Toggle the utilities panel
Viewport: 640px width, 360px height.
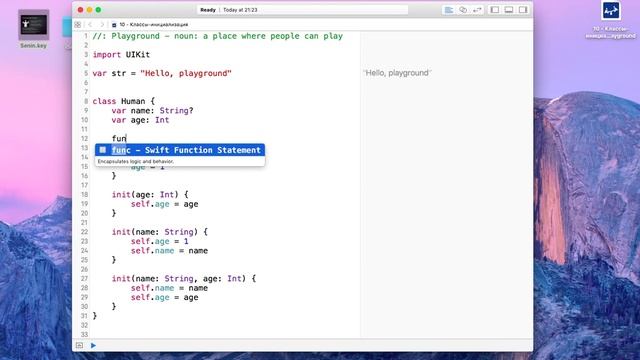(x=523, y=10)
